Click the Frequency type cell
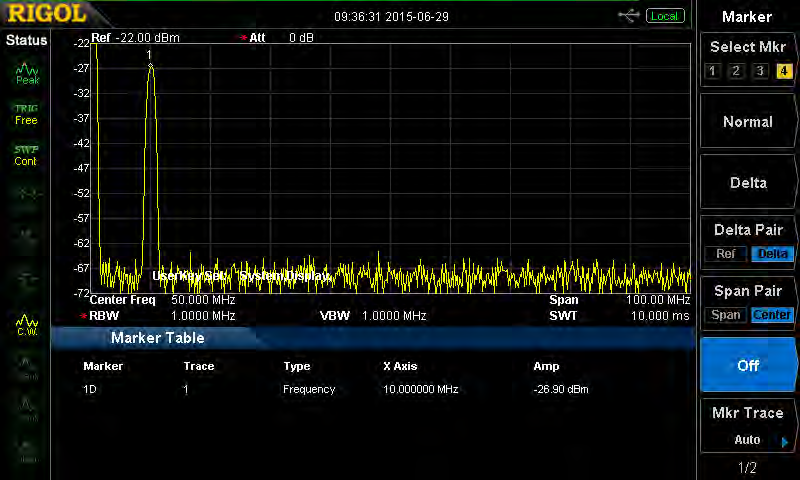The width and height of the screenshot is (800, 480). (x=309, y=389)
